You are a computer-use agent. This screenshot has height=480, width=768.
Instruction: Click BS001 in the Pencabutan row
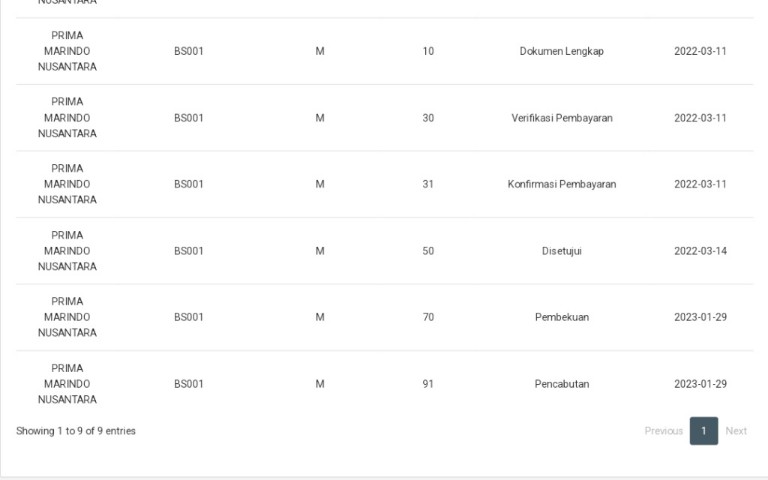189,384
